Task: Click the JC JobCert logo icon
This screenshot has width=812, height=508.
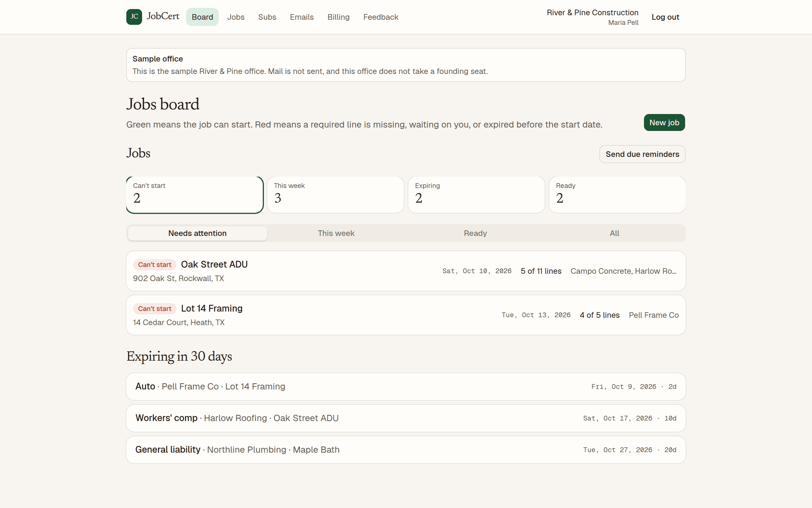Action: click(x=134, y=17)
